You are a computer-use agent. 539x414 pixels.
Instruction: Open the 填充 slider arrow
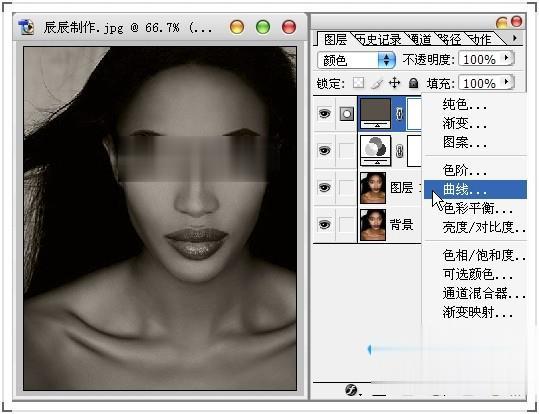click(x=507, y=82)
